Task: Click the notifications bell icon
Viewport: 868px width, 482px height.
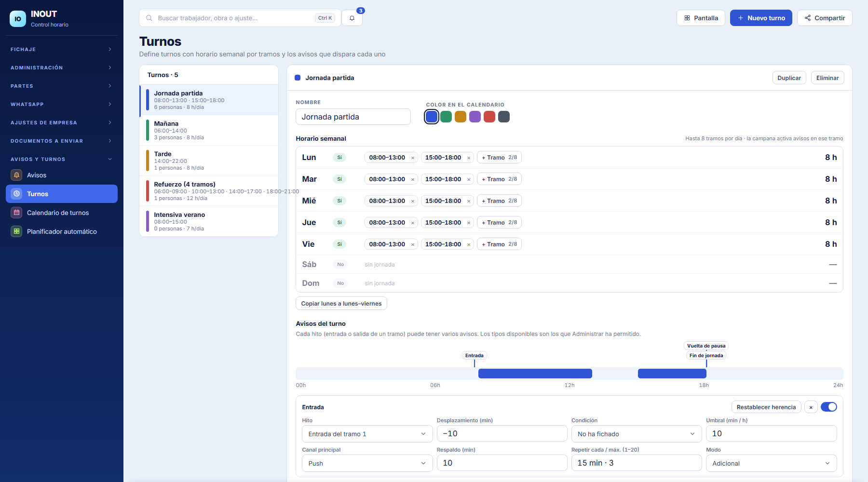Action: tap(352, 18)
